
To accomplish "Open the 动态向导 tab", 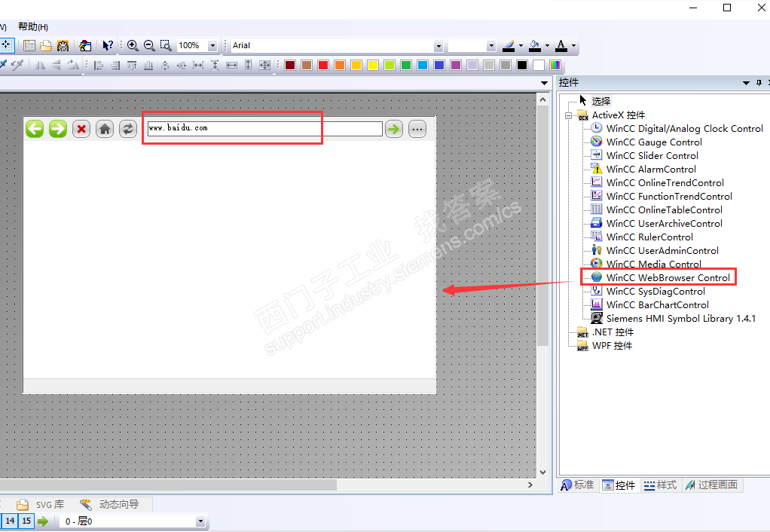I will pos(109,504).
